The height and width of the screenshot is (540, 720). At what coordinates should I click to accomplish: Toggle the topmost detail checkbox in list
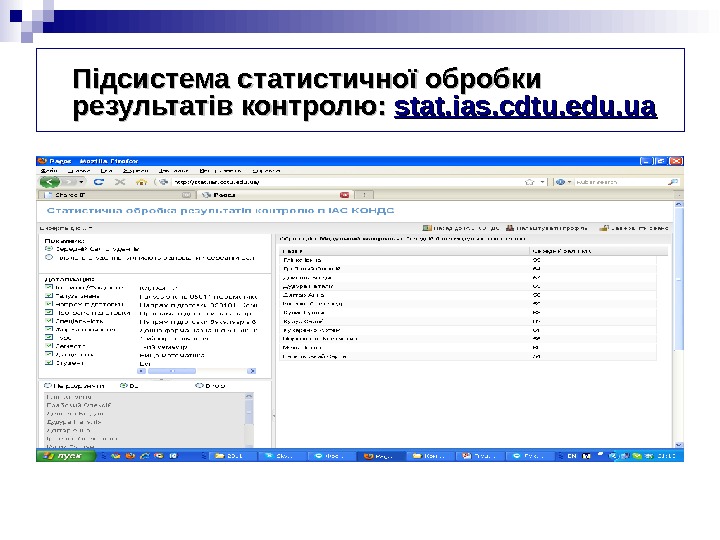tap(49, 287)
